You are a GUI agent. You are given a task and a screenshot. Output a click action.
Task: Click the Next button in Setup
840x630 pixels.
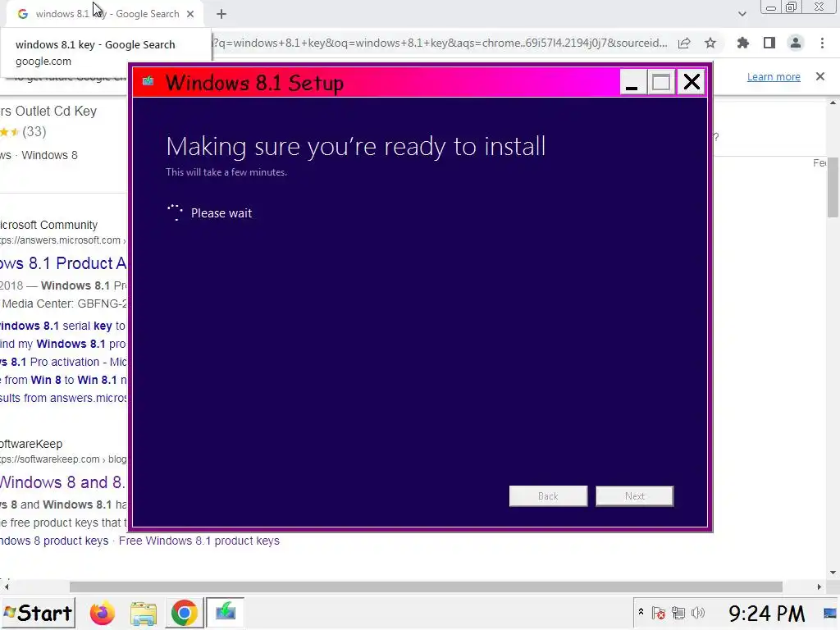coord(634,496)
